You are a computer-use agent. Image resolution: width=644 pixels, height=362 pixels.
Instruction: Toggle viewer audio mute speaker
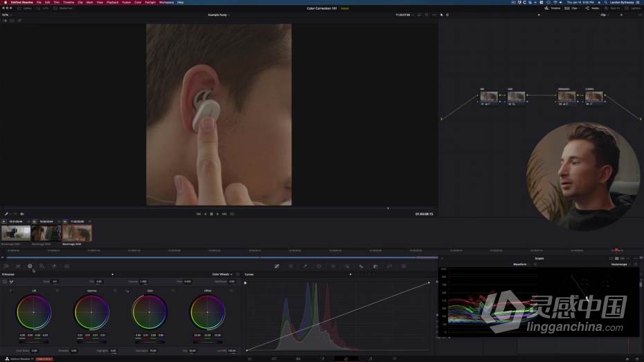click(x=21, y=214)
